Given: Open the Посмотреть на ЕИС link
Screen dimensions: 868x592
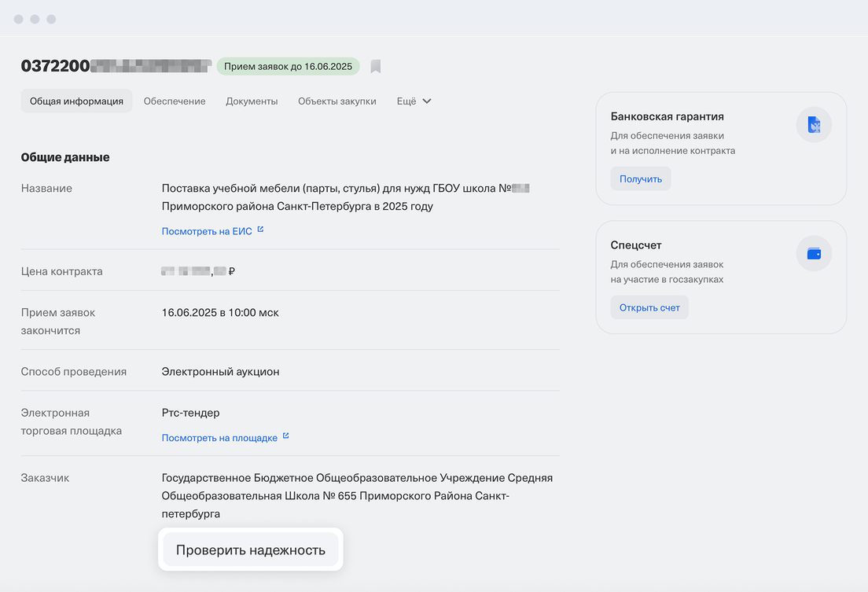Looking at the screenshot, I should tap(207, 231).
